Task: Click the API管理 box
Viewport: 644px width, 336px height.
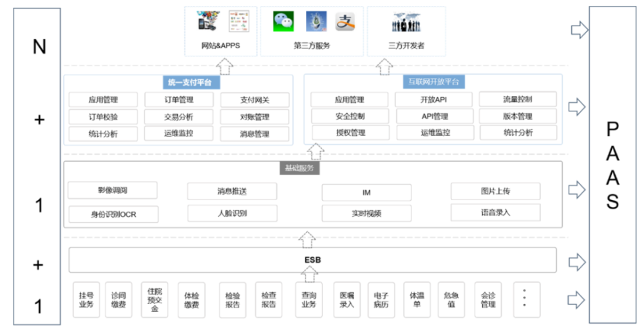Action: (435, 117)
